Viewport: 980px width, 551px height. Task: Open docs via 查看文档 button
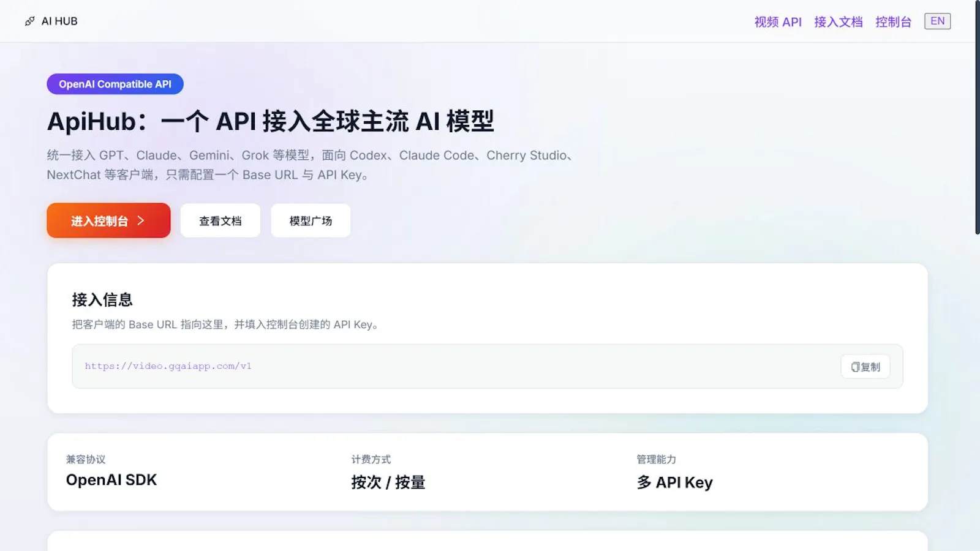click(221, 220)
